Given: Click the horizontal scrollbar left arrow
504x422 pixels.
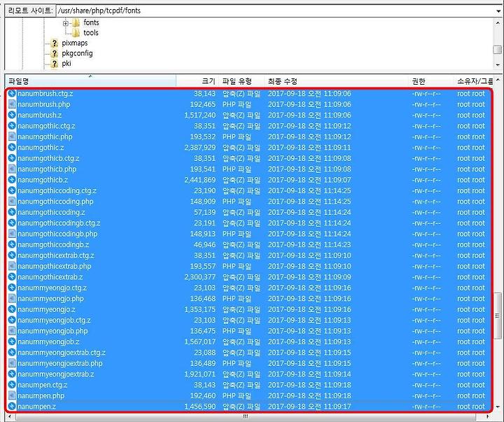Looking at the screenshot, I should point(9,416).
